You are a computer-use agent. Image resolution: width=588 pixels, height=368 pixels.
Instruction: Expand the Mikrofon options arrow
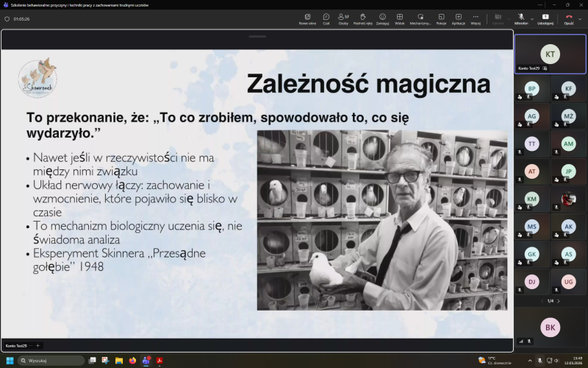[x=531, y=18]
